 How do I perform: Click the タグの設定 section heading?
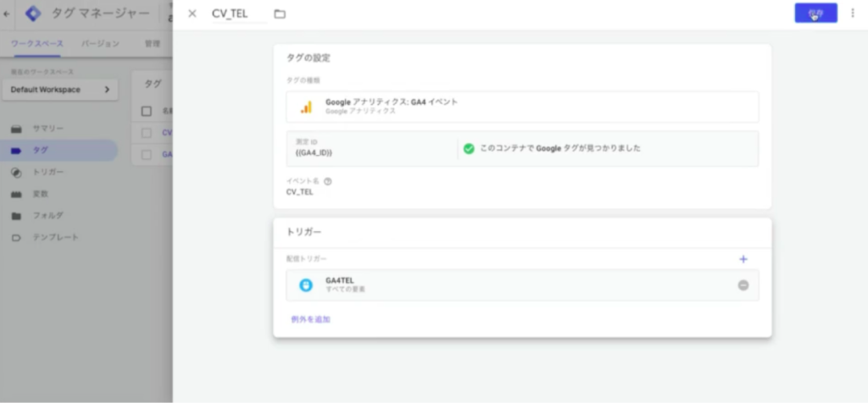309,58
